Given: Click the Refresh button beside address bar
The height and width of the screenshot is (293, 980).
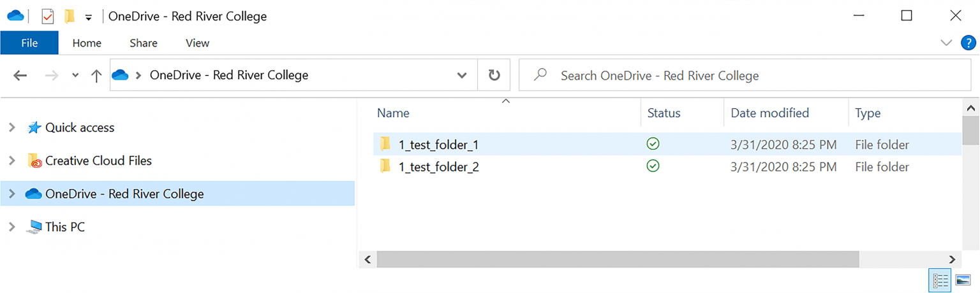Looking at the screenshot, I should pos(494,75).
